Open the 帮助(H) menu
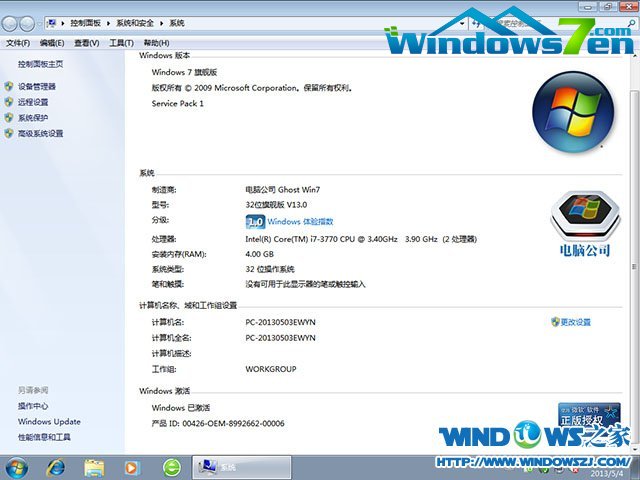This screenshot has height=480, width=640. (x=156, y=43)
